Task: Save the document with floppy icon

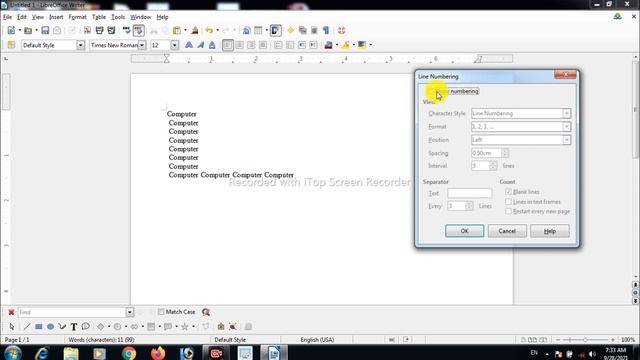Action: click(45, 31)
